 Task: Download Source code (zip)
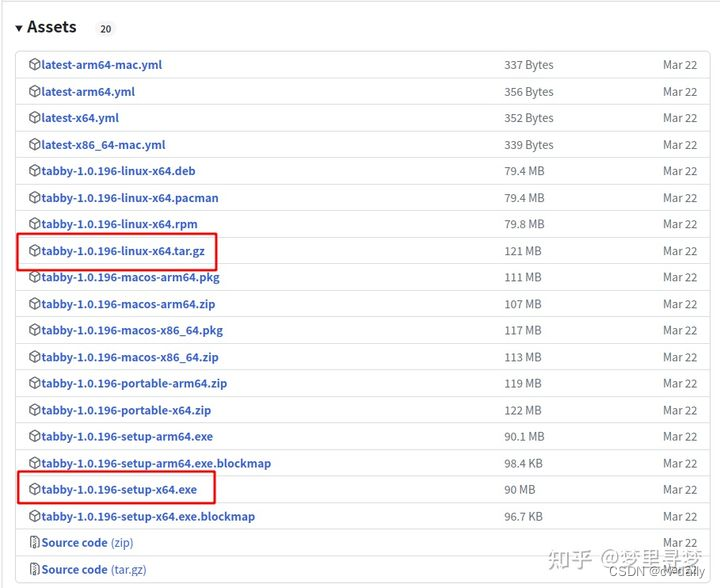87,543
